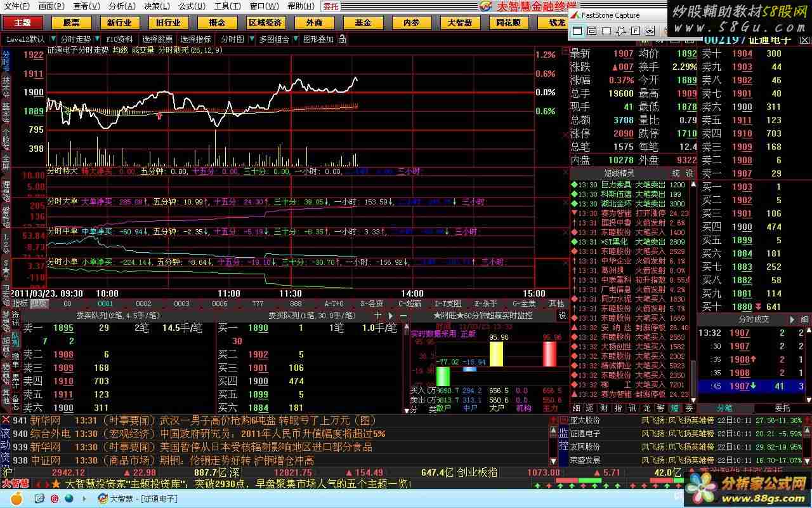Screen dimensions: 812x508
Task: Switch to 分笔 tab under 分时成交
Action: click(724, 408)
